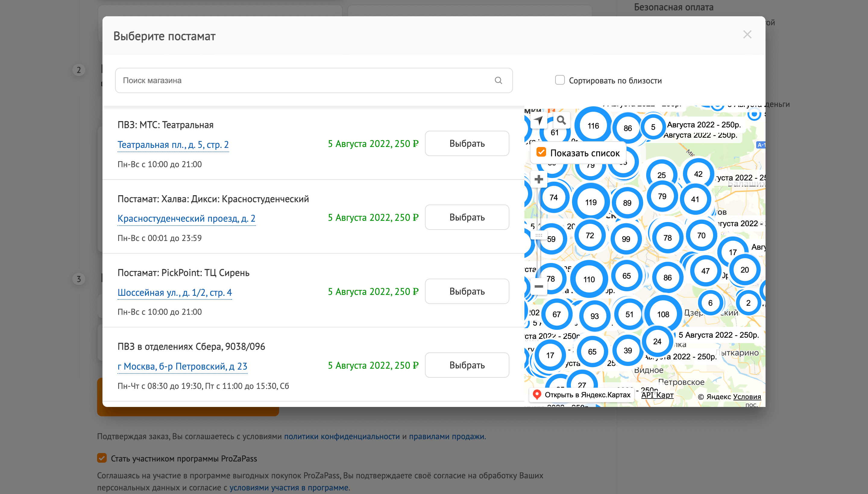The image size is (868, 494).
Task: Click map cluster marker 93
Action: [x=594, y=316]
